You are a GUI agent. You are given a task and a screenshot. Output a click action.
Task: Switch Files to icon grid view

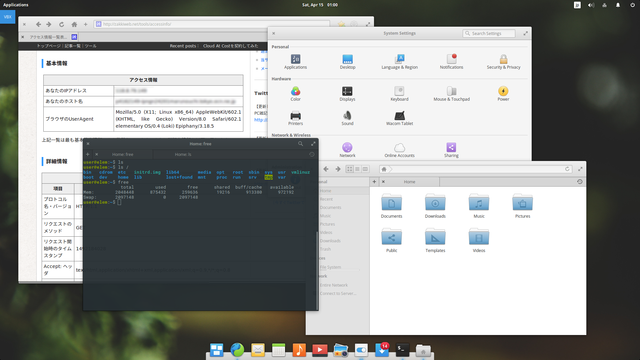tap(350, 169)
